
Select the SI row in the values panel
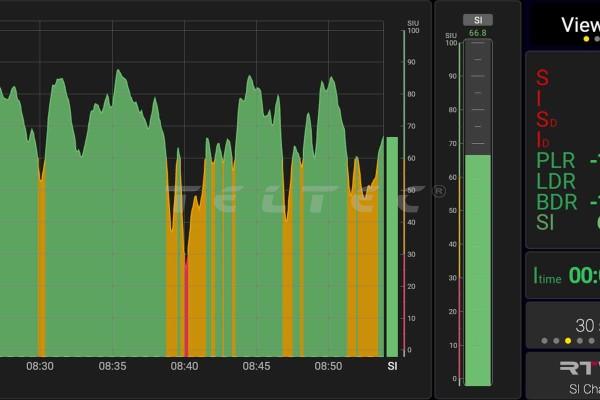click(547, 222)
